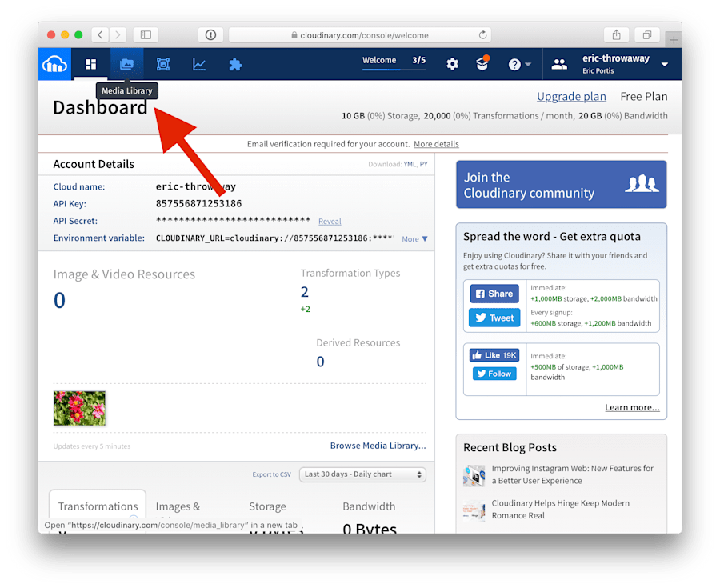
Task: Open the Settings gear icon
Action: coord(453,64)
